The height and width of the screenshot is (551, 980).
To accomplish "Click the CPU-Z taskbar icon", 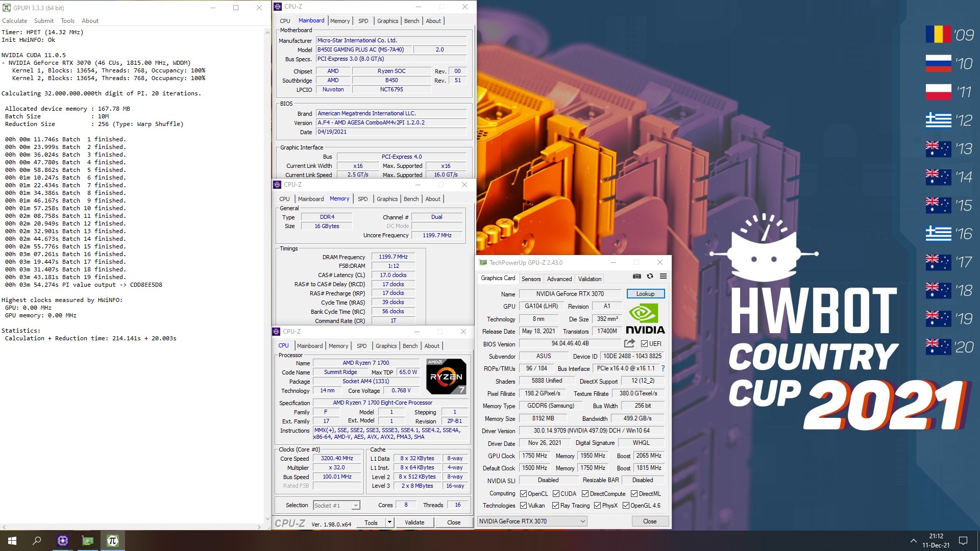I will 63,541.
